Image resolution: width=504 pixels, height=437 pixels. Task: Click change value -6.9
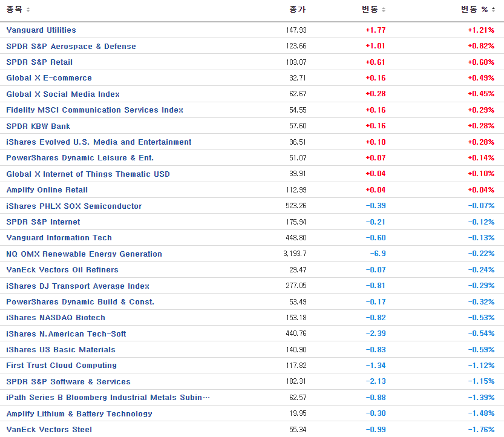(378, 254)
